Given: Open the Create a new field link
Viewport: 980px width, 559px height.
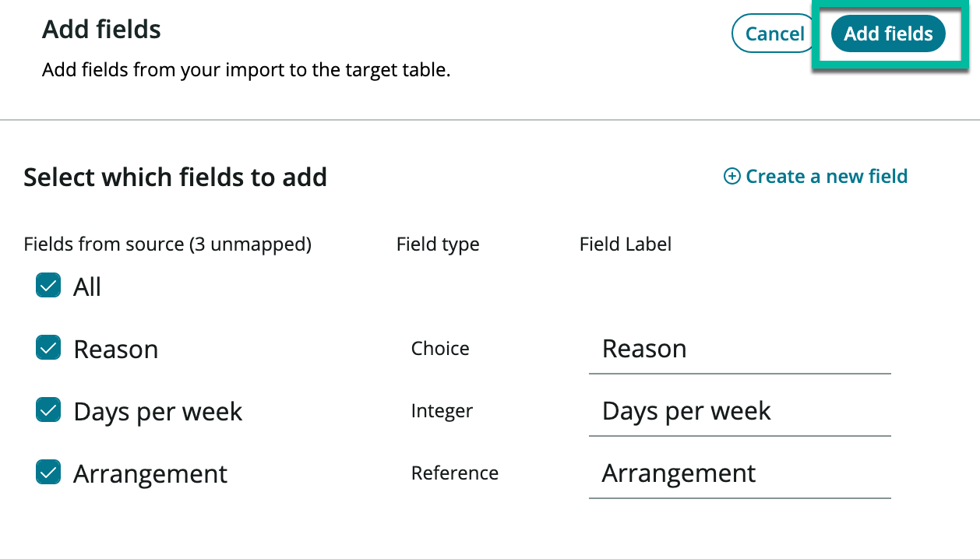Looking at the screenshot, I should [x=826, y=177].
